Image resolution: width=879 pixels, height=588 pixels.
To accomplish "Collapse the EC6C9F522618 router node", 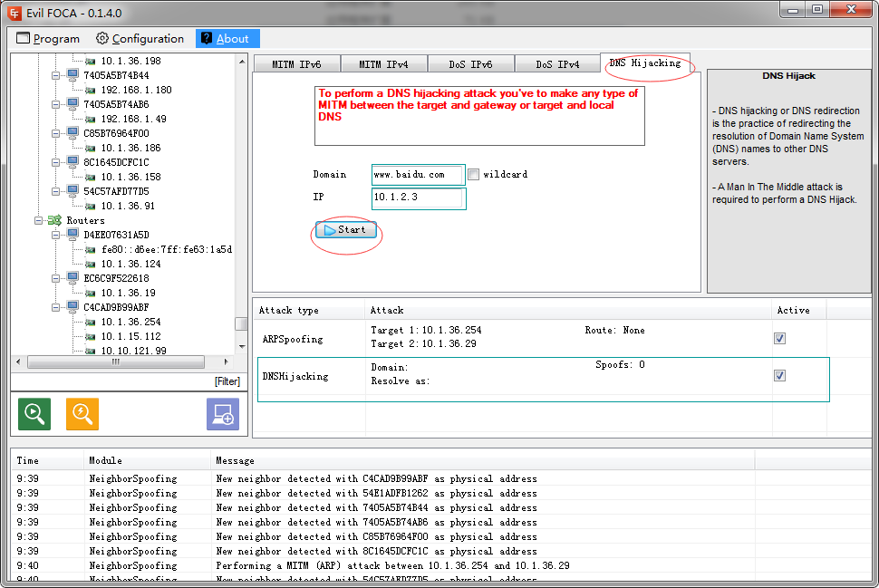I will (x=56, y=278).
